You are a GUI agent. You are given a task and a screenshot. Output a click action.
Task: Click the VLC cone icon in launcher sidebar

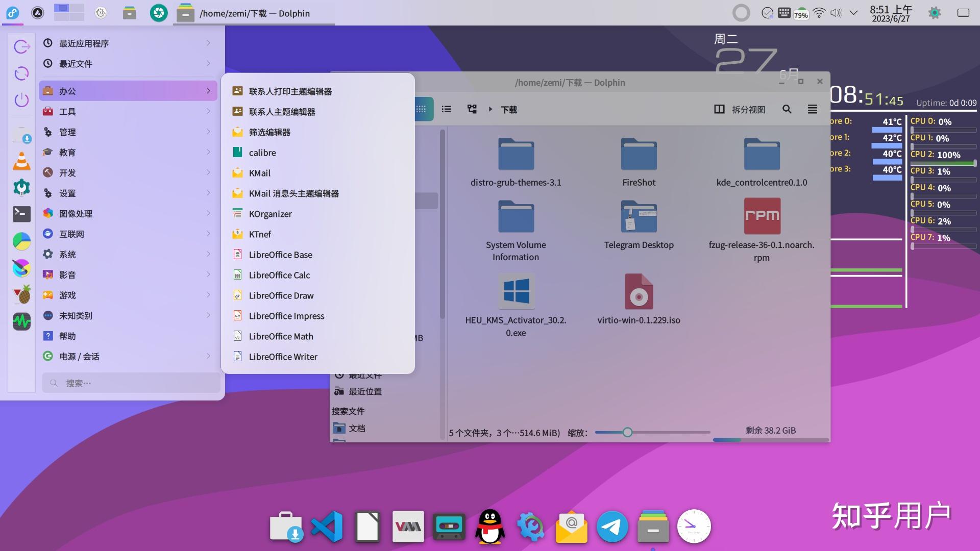21,161
